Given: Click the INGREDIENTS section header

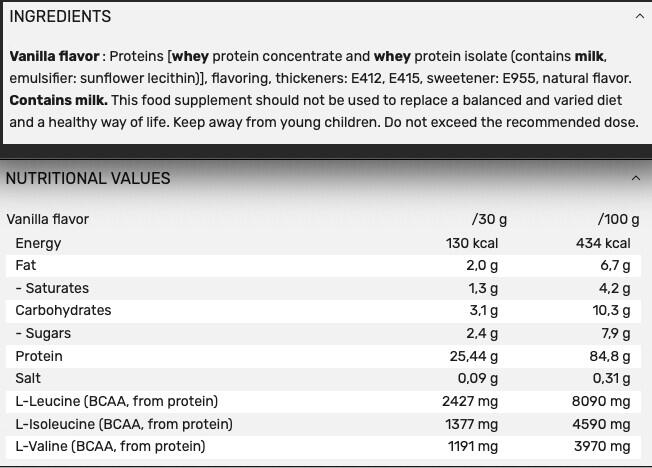Looking at the screenshot, I should 60,16.
